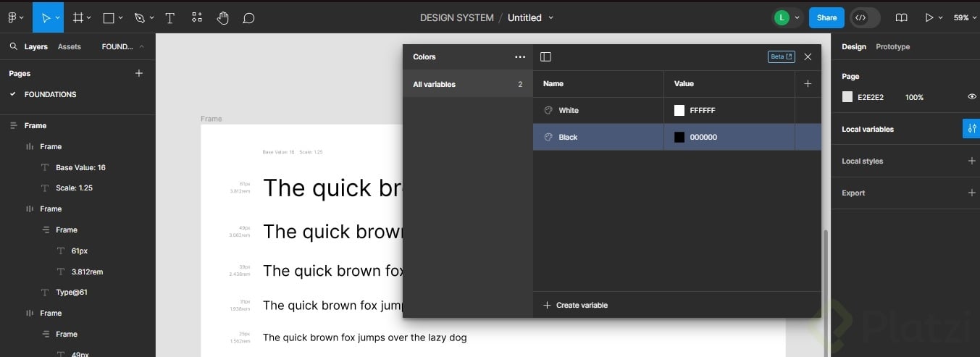
Task: Add a new mode column plus icon
Action: [808, 83]
